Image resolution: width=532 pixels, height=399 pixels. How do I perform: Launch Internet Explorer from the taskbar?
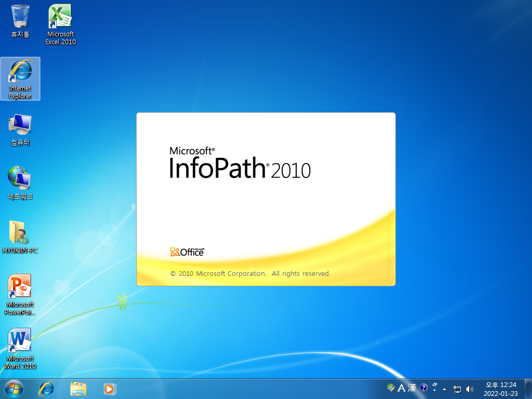click(46, 389)
